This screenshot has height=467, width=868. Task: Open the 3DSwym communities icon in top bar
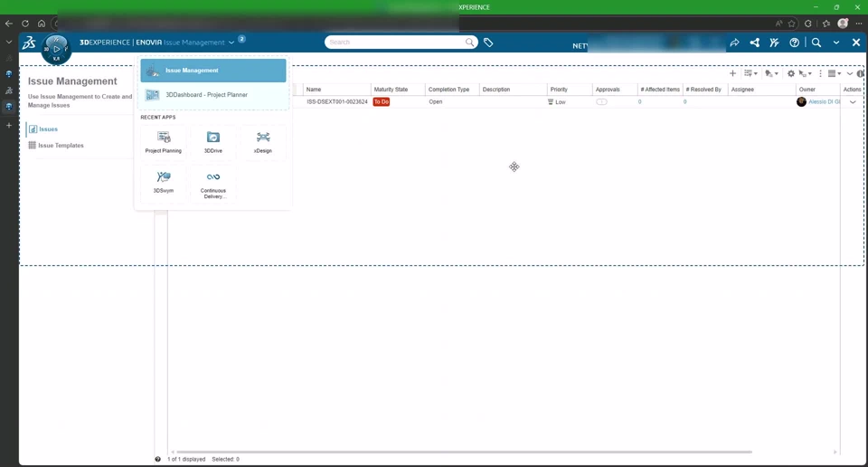tap(775, 43)
